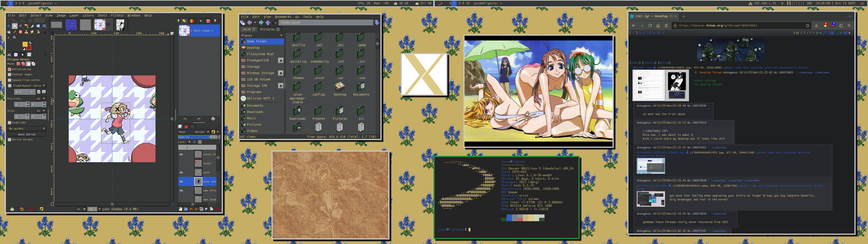Select the Move tool in GIMP

point(9,26)
